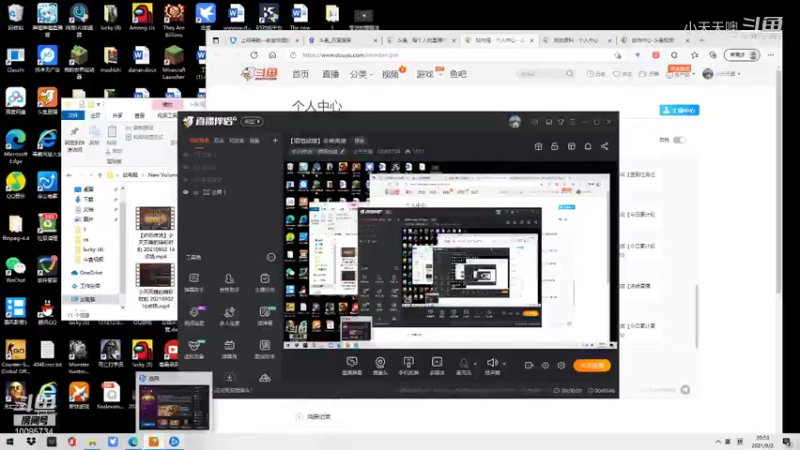The width and height of the screenshot is (800, 450).
Task: Open the 弹幕助手 tool in the toolbox
Action: pyautogui.click(x=194, y=282)
